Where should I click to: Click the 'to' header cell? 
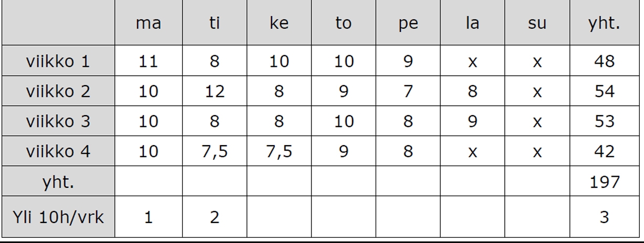click(x=343, y=24)
